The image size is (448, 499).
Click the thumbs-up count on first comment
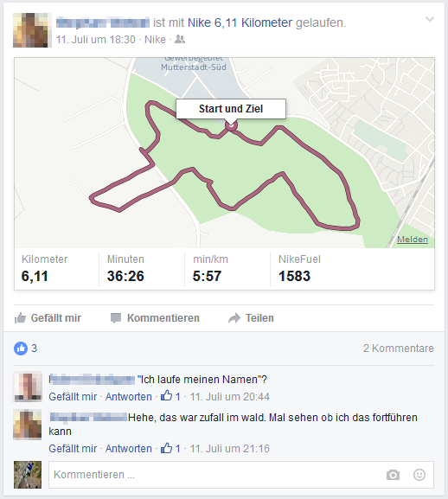pyautogui.click(x=170, y=396)
